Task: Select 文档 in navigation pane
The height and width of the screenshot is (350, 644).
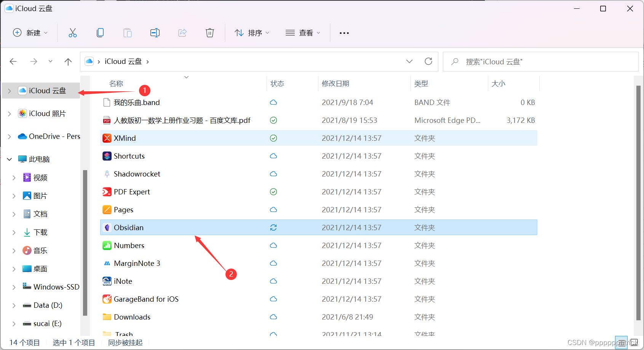Action: tap(40, 214)
